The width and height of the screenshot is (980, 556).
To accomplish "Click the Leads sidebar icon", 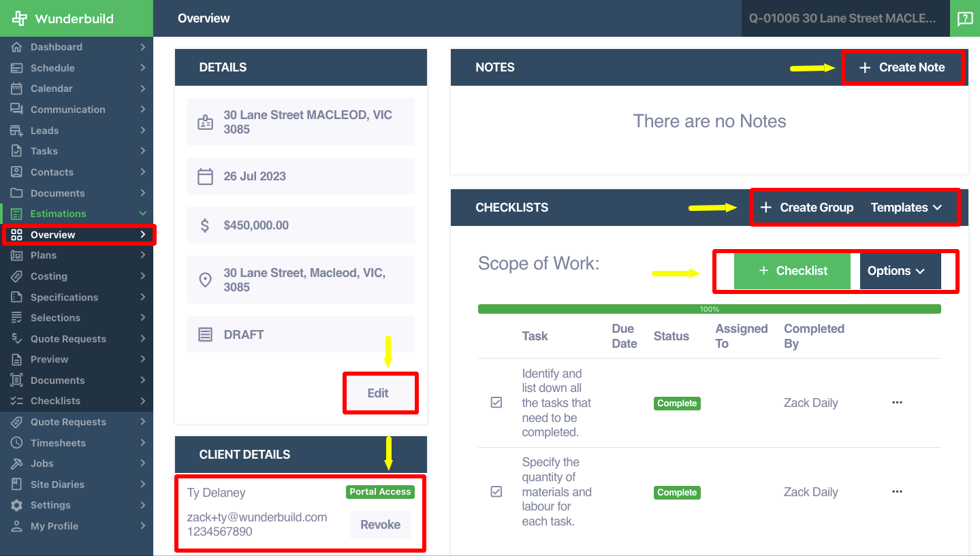I will tap(17, 131).
